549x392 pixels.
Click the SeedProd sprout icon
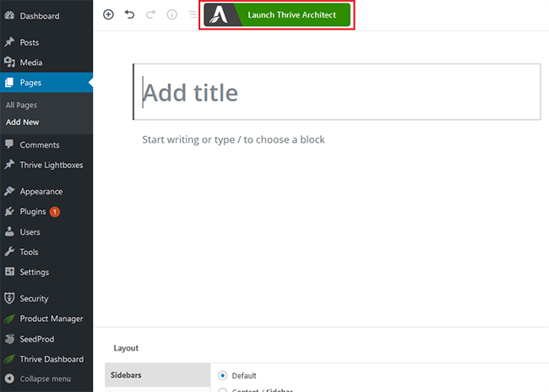(x=9, y=339)
